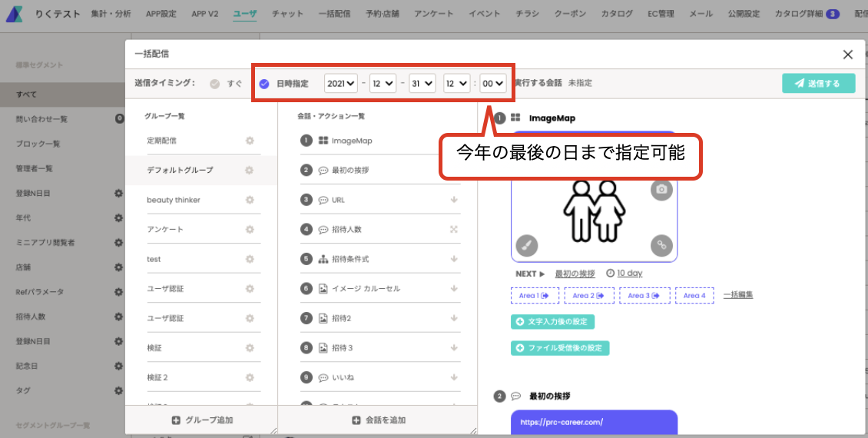Image resolution: width=868 pixels, height=438 pixels.
Task: Click the down arrow beside URL conversation
Action: (x=454, y=200)
